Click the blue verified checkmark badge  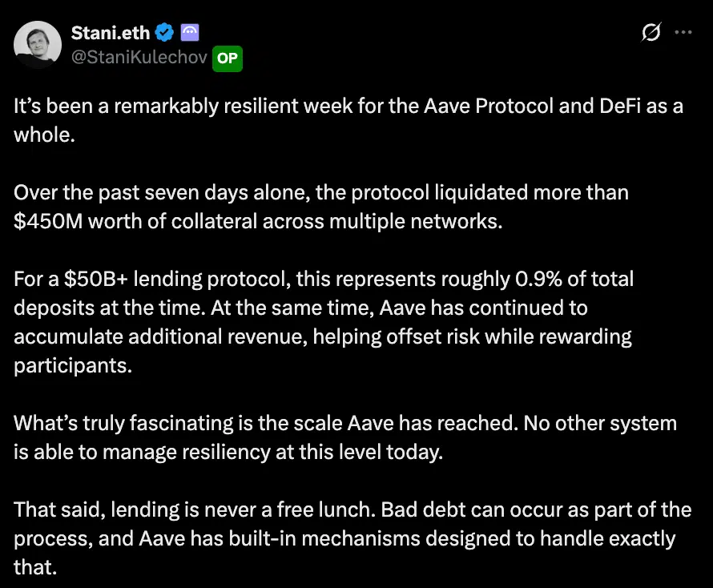tap(165, 33)
